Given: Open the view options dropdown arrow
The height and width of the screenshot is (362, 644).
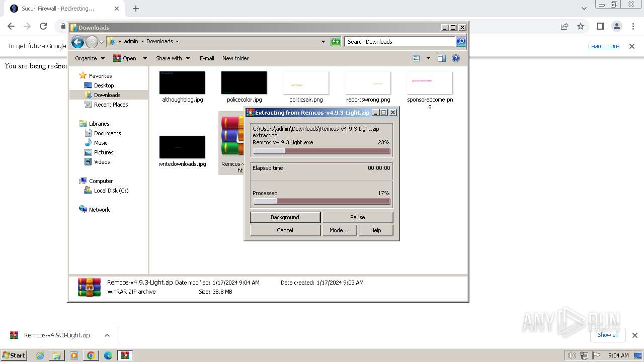Looking at the screenshot, I should coord(428,58).
